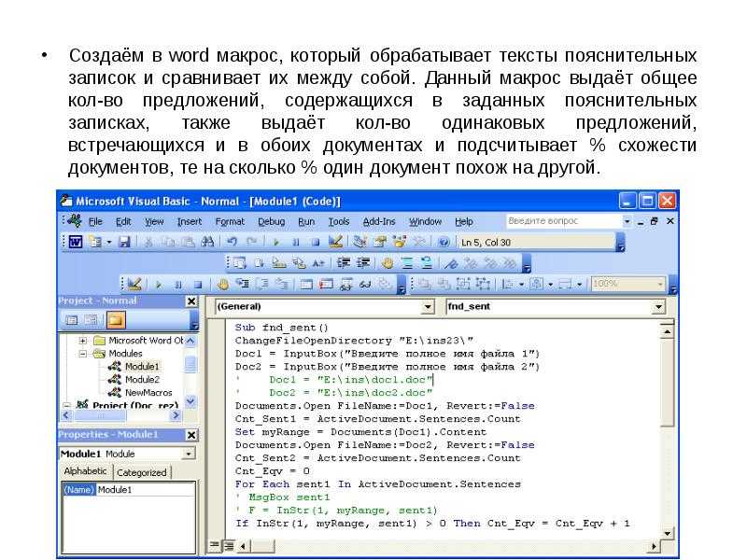Image resolution: width=747 pixels, height=560 pixels.
Task: Open Quick Watch with the glasses icon
Action: coord(365,285)
